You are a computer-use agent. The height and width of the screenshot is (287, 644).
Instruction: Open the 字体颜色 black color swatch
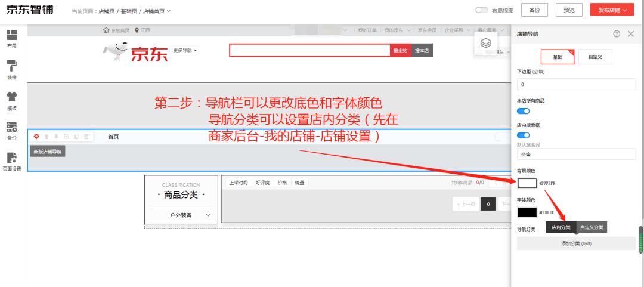527,212
